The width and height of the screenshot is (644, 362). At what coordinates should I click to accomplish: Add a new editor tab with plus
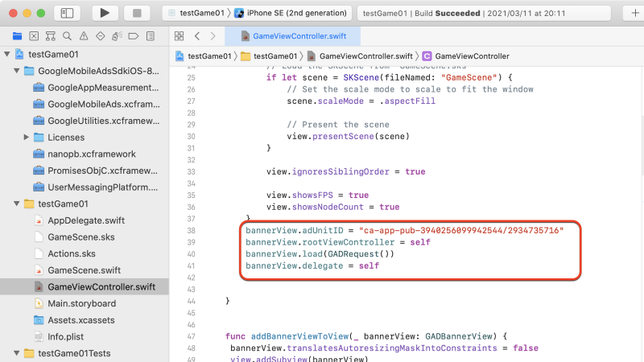pos(635,13)
